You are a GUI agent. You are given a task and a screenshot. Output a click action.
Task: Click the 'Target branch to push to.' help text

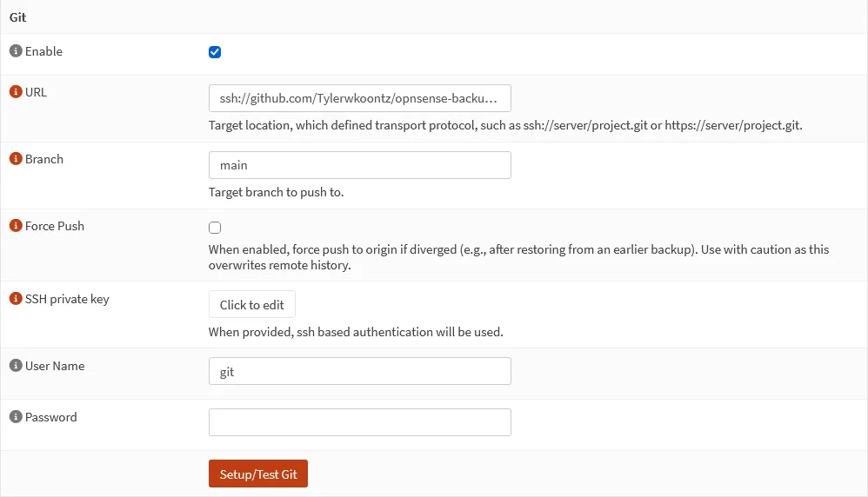coord(277,192)
